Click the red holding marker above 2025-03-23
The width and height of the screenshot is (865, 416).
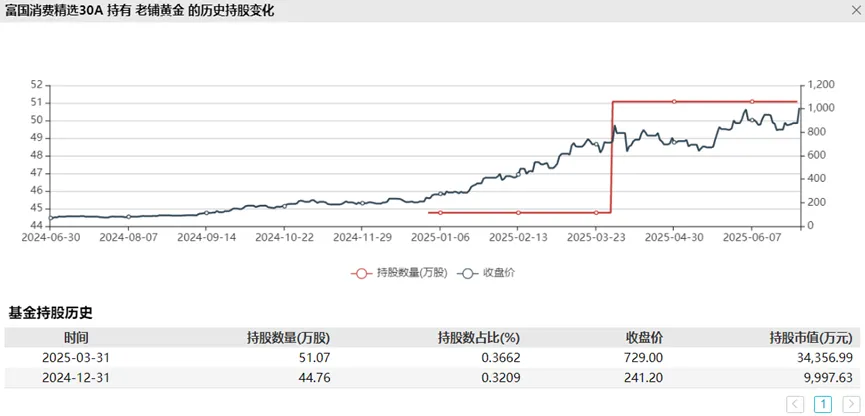596,213
